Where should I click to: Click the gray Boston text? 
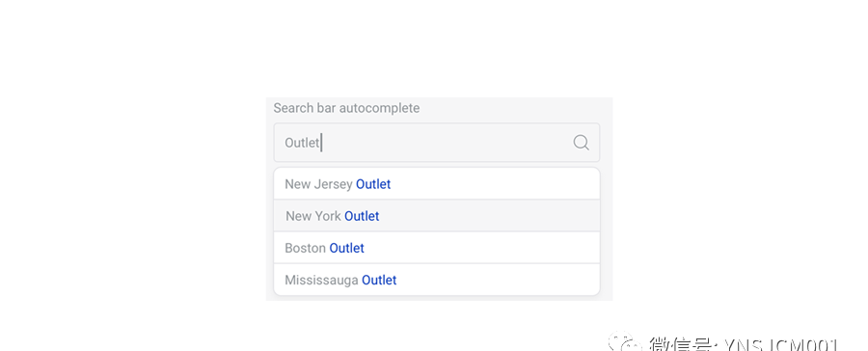coord(305,248)
